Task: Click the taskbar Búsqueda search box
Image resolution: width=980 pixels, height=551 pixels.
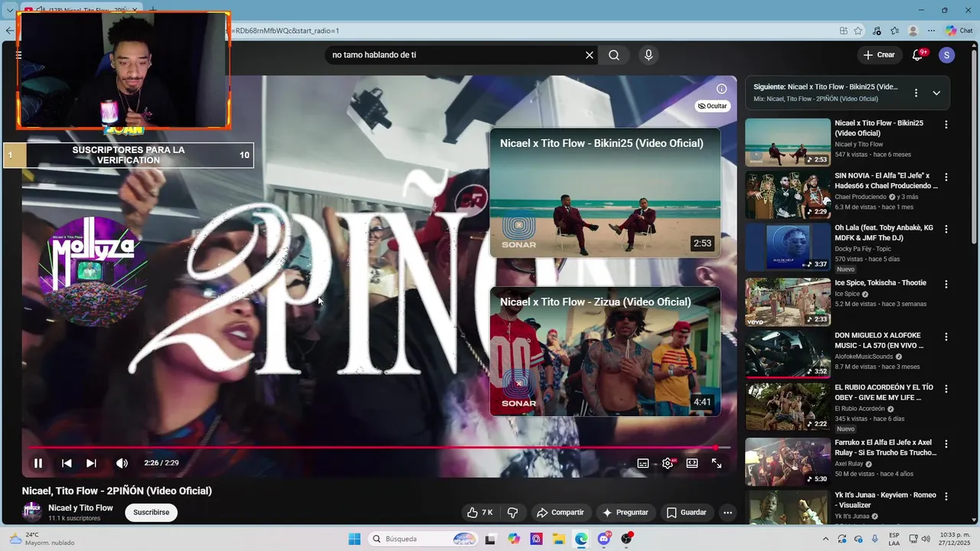Action: point(423,539)
